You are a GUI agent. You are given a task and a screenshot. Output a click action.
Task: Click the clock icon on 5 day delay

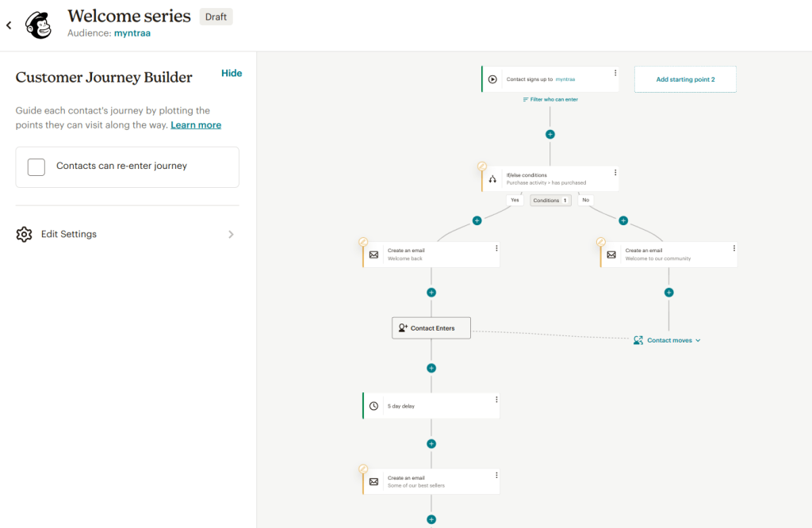(374, 407)
